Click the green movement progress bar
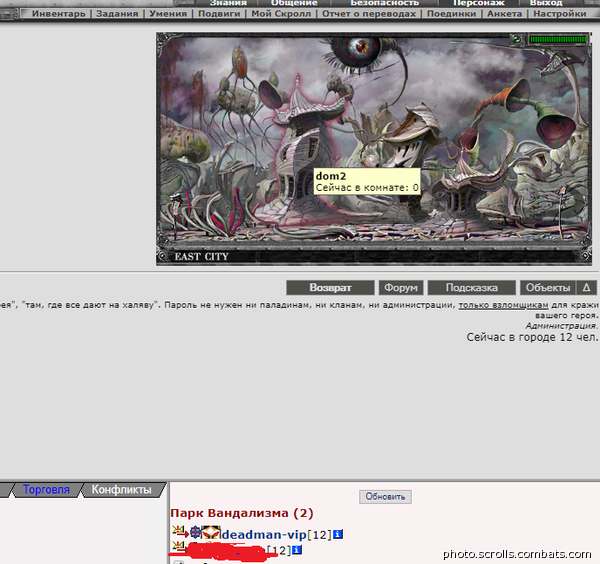The width and height of the screenshot is (600, 564). [x=558, y=39]
